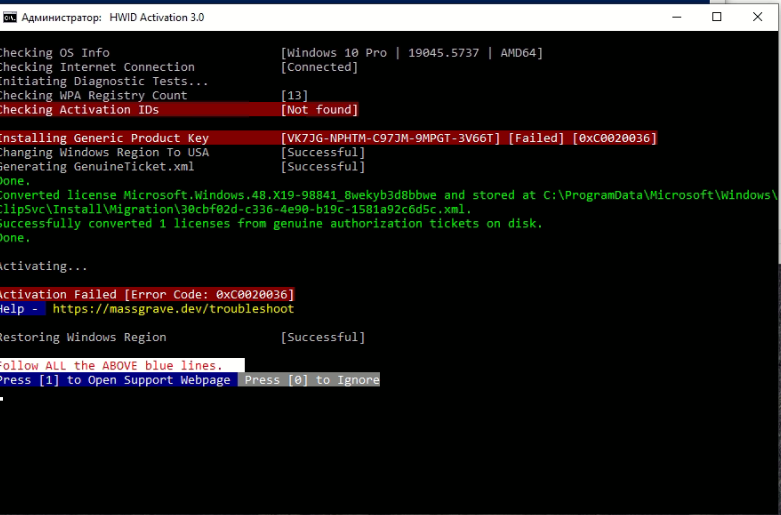Viewport: 781px width, 515px height.
Task: Click 'Checking Activation IDs' line
Action: [79, 110]
